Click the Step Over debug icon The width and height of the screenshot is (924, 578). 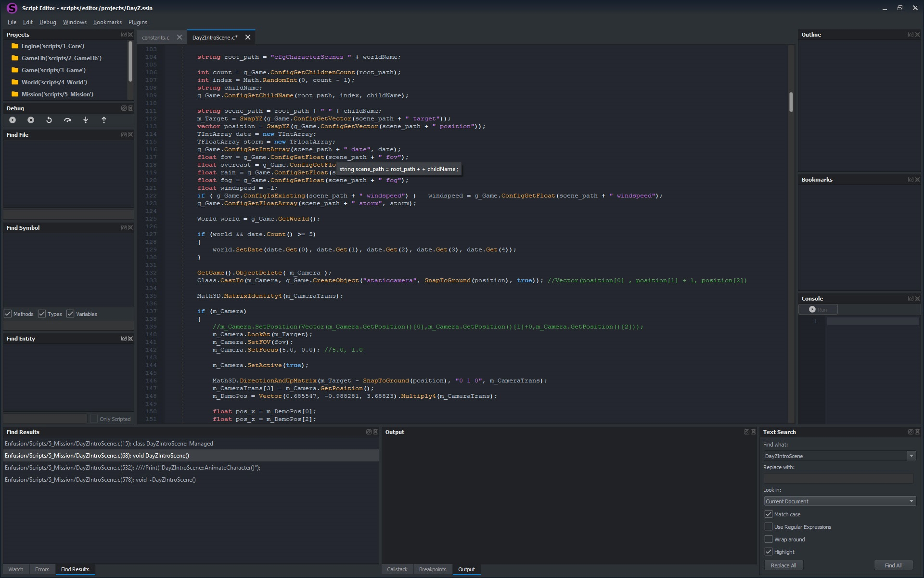pyautogui.click(x=67, y=120)
